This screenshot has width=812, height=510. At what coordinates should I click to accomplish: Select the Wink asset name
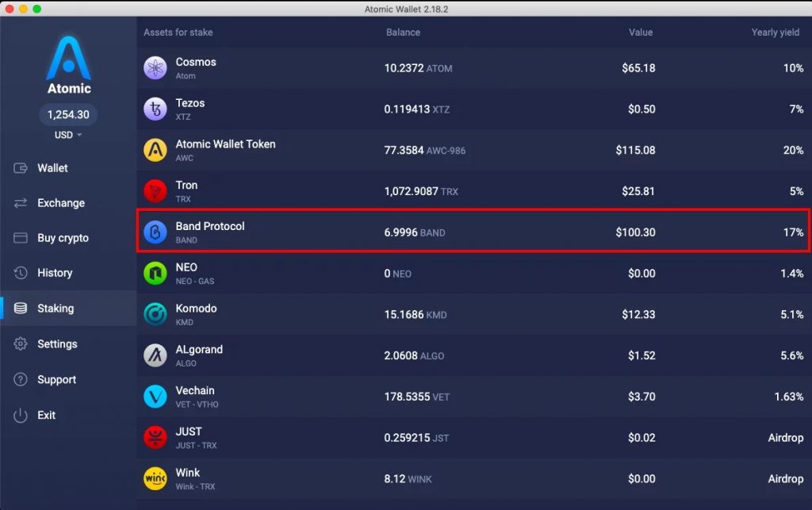pyautogui.click(x=187, y=473)
